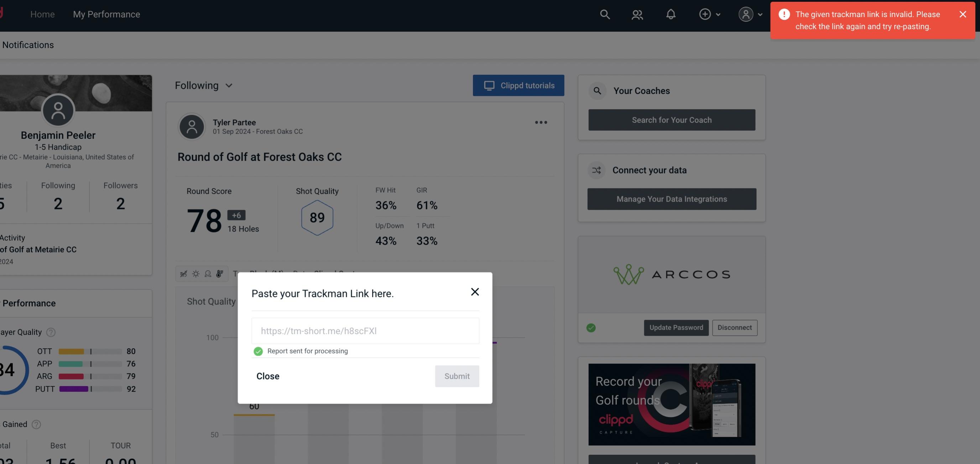Click the people/community icon
The width and height of the screenshot is (980, 464).
pyautogui.click(x=637, y=14)
